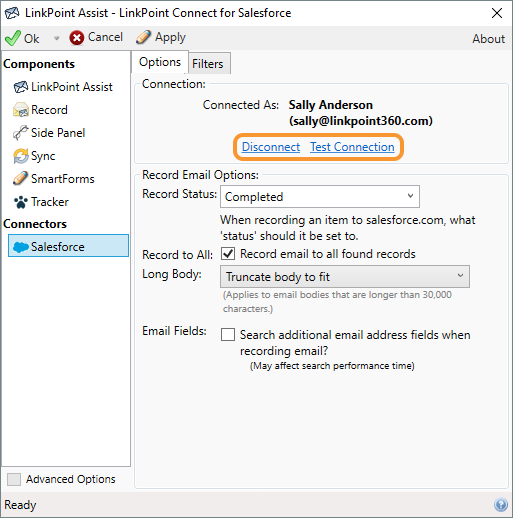Open the SmartForms pencil icon
Image resolution: width=513 pixels, height=518 pixels.
[x=20, y=178]
